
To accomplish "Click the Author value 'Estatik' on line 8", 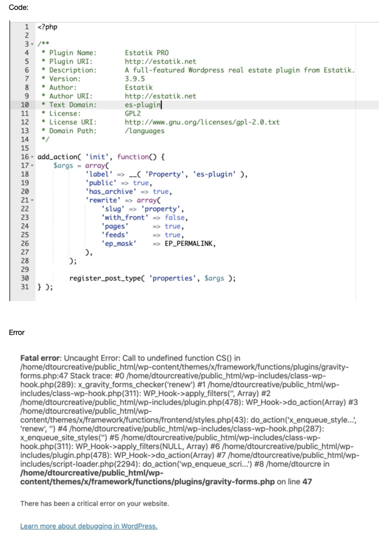I will [x=139, y=87].
